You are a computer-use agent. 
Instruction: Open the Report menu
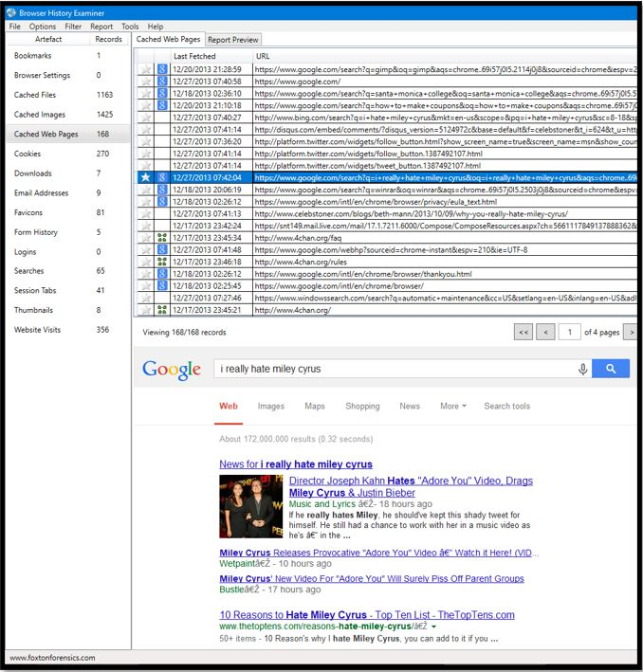[x=101, y=27]
